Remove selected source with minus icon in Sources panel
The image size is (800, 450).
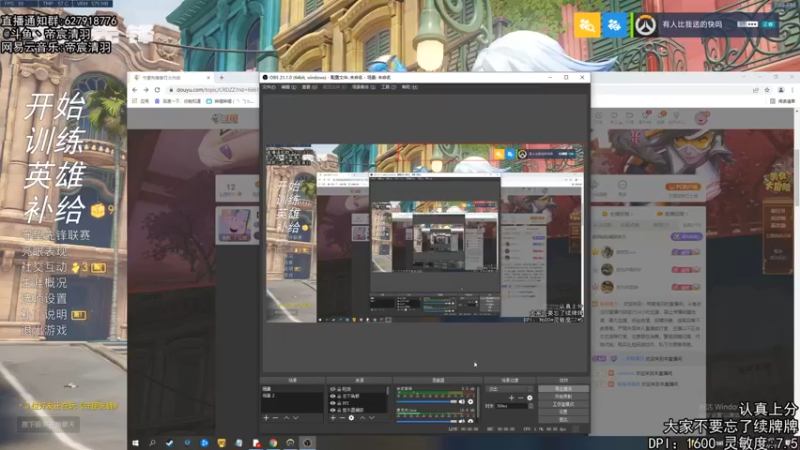pyautogui.click(x=342, y=417)
